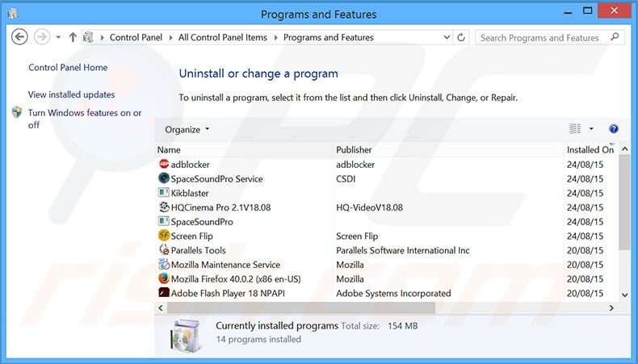Open the recent locations dropdown arrow
The height and width of the screenshot is (364, 638).
58,37
